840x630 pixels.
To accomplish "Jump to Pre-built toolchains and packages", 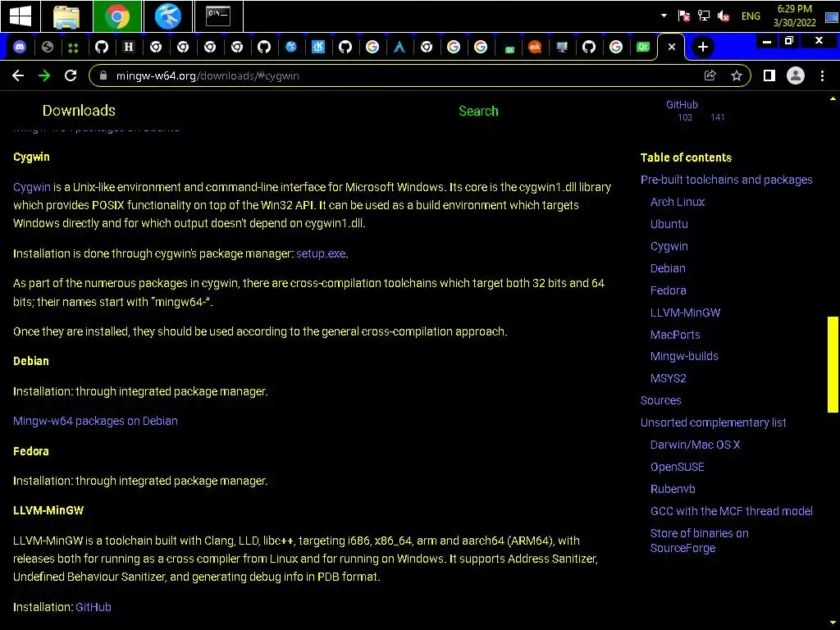I will point(727,180).
